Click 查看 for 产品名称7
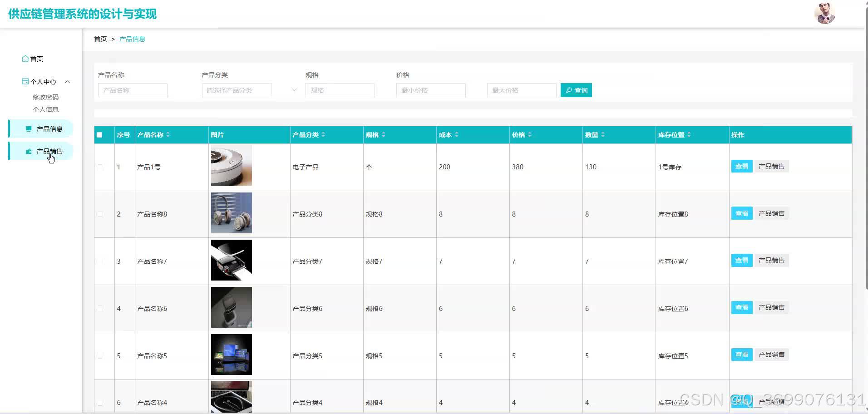 coord(742,260)
